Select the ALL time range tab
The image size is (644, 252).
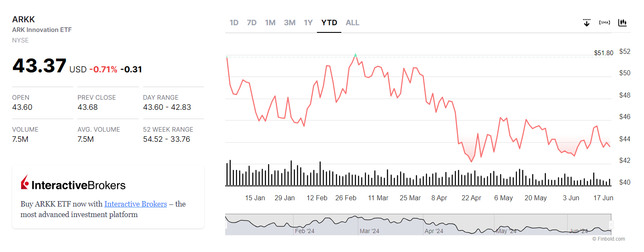pyautogui.click(x=353, y=23)
